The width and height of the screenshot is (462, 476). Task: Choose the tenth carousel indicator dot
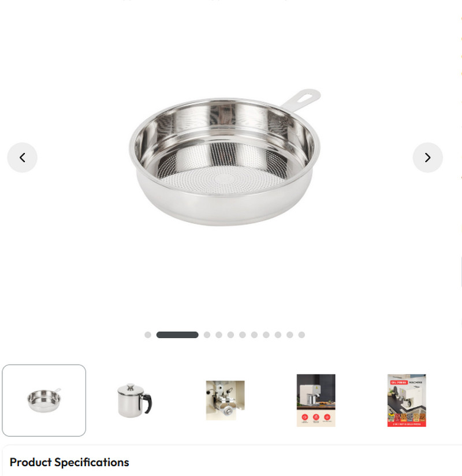[x=290, y=335]
